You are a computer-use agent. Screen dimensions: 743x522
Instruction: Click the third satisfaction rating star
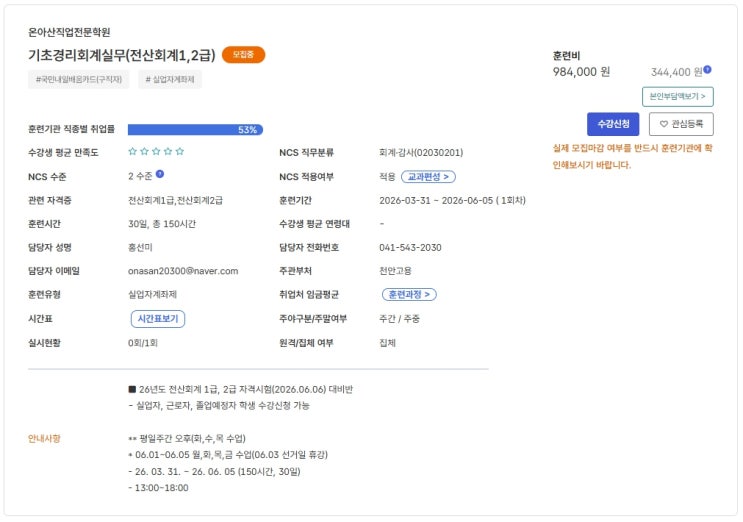pos(156,152)
